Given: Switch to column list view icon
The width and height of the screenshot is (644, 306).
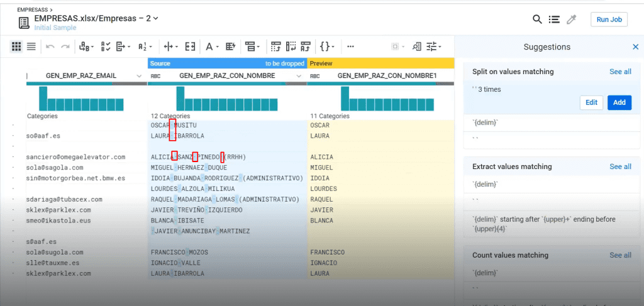Looking at the screenshot, I should (x=31, y=46).
